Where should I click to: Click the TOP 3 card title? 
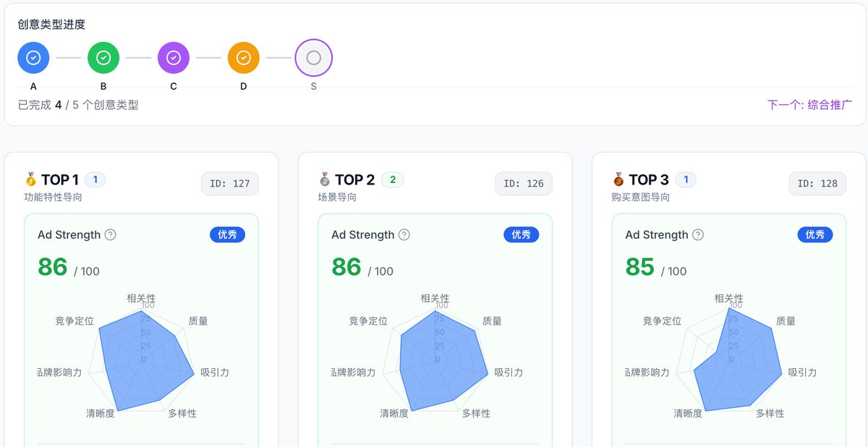point(649,179)
